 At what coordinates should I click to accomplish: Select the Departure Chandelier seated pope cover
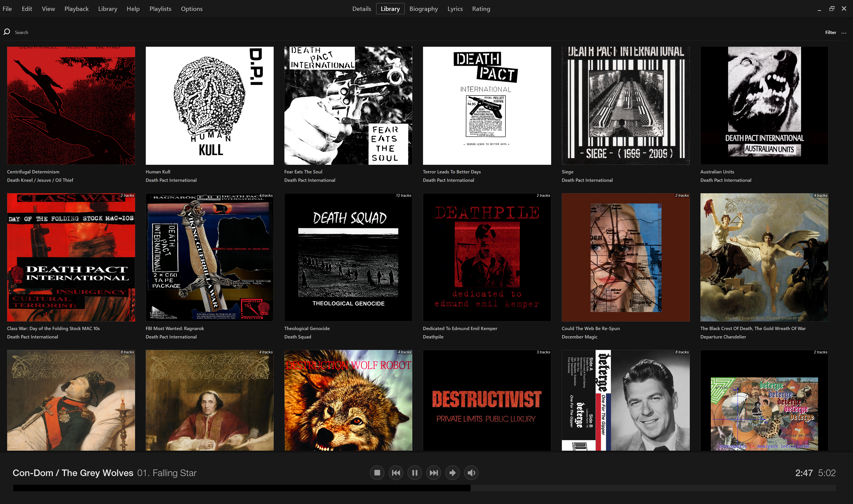coord(209,400)
